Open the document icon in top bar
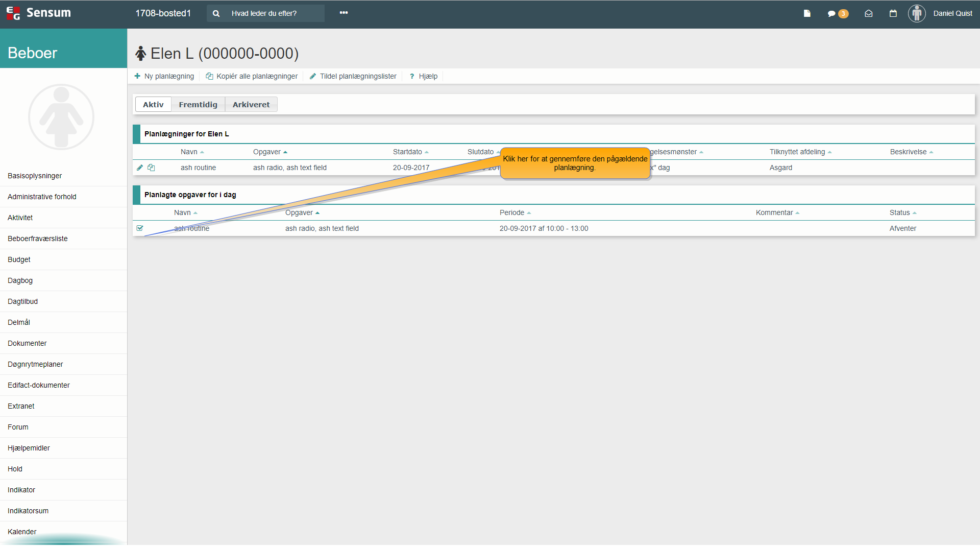980x547 pixels. click(x=807, y=14)
